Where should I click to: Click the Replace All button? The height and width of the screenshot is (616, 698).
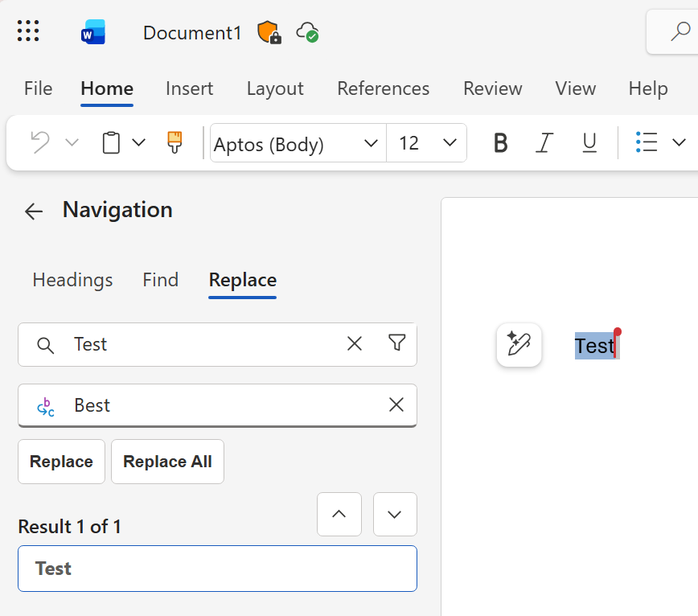click(x=167, y=462)
